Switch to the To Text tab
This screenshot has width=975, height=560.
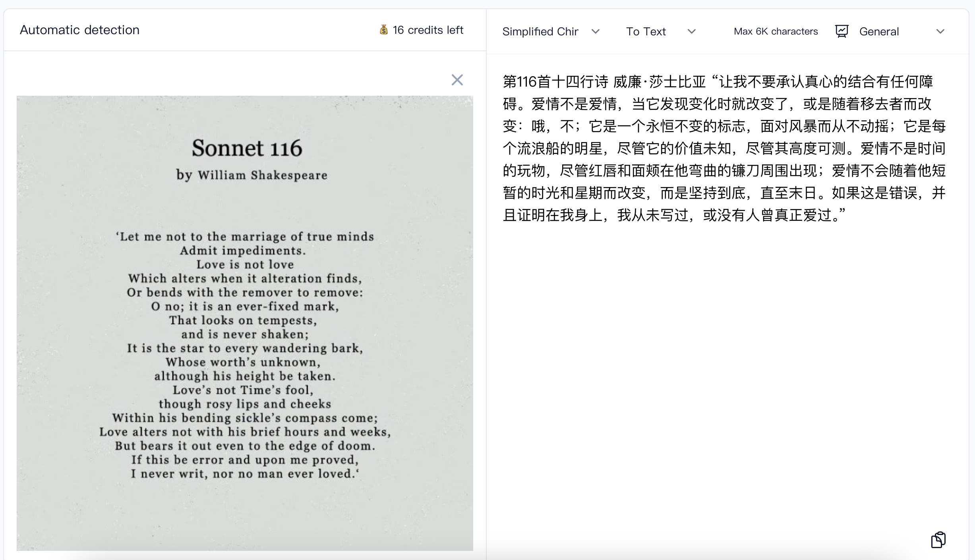(x=645, y=31)
